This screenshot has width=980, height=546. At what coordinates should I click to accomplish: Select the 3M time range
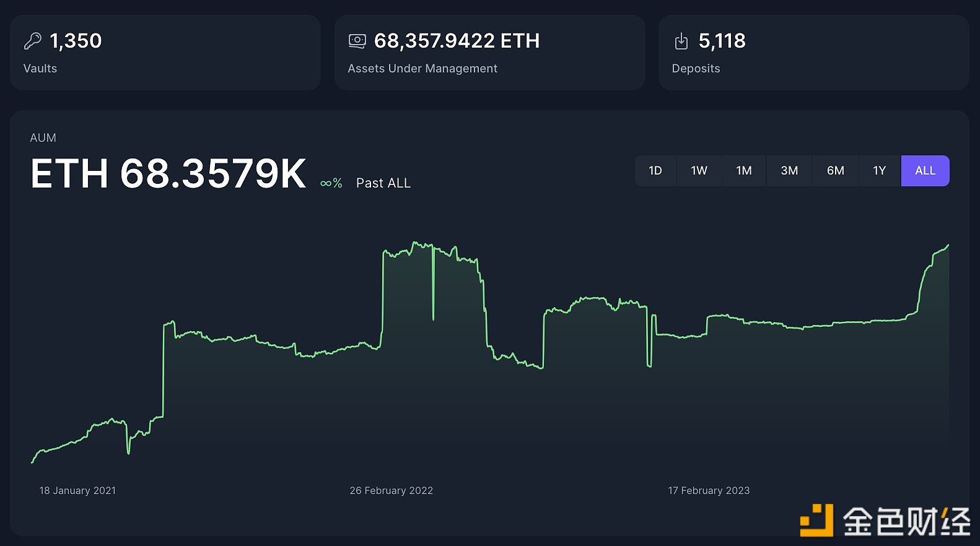coord(789,171)
